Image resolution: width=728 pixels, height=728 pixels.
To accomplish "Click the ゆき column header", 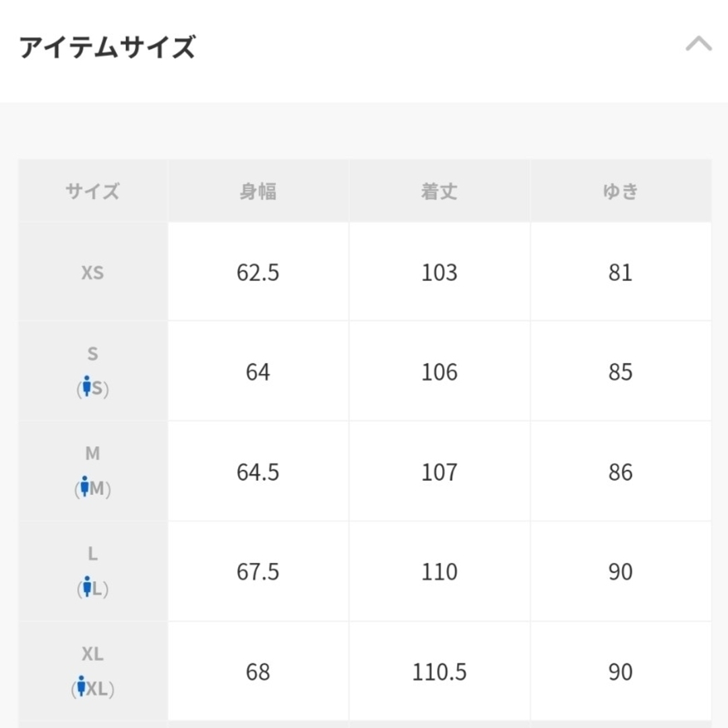I will [x=620, y=191].
